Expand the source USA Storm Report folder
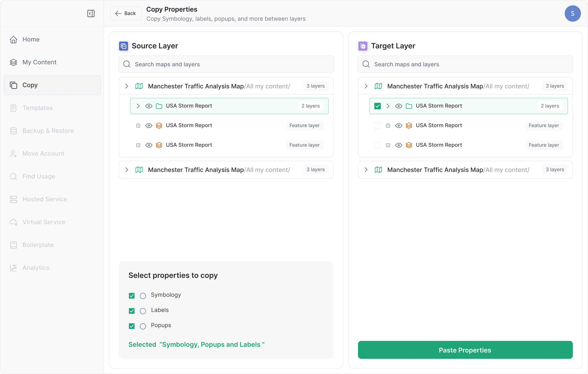The width and height of the screenshot is (588, 374). [x=138, y=106]
